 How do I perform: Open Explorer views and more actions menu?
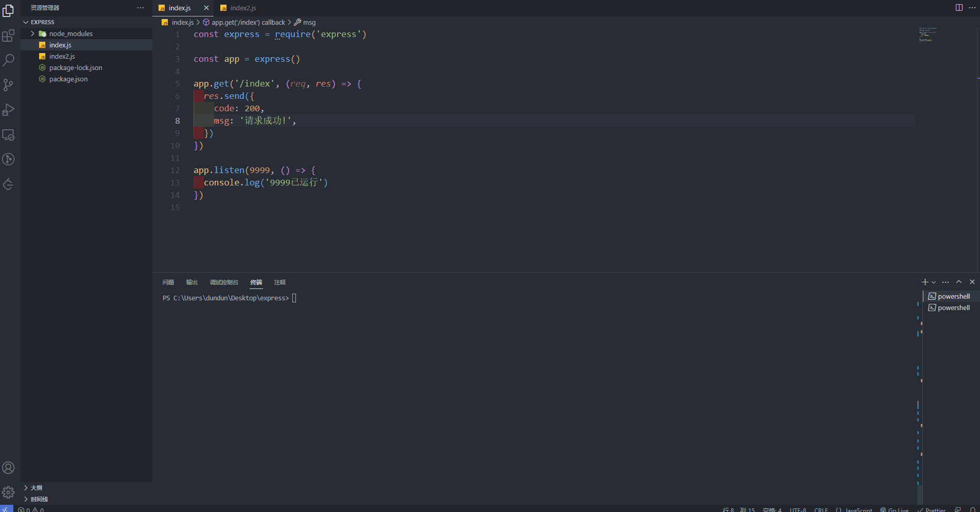(141, 8)
